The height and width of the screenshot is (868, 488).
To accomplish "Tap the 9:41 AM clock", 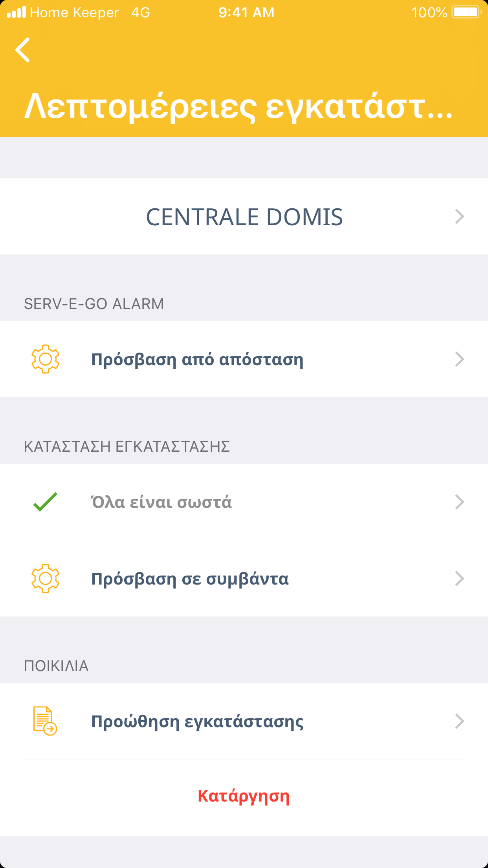I will [246, 13].
